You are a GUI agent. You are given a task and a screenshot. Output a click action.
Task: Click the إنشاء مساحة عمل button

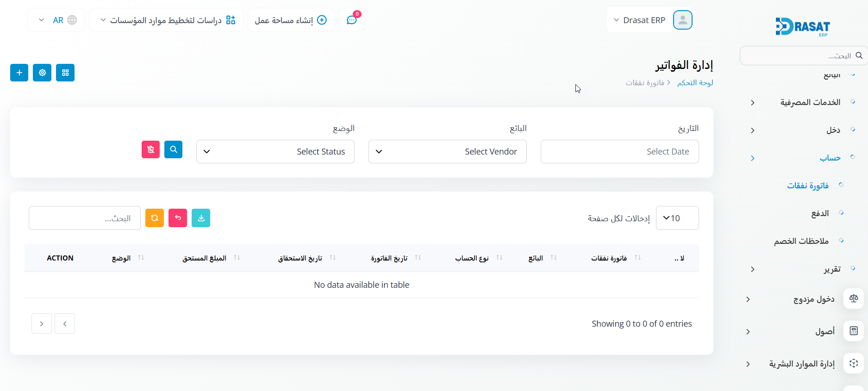(x=291, y=20)
